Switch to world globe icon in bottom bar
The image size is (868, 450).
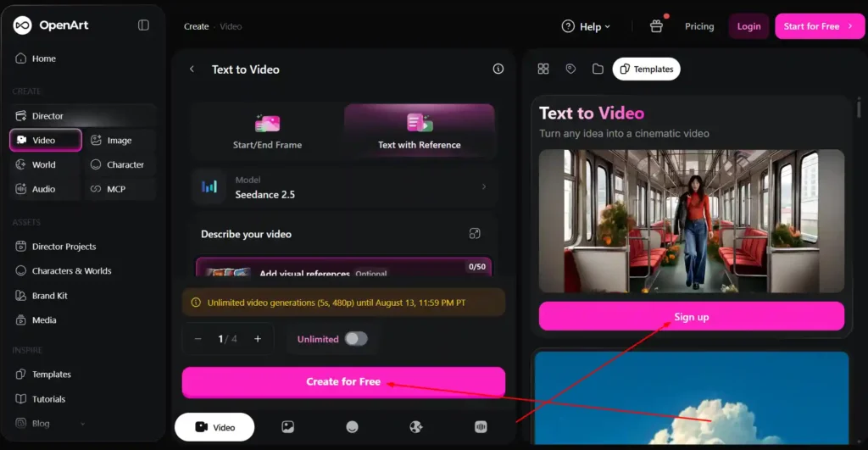tap(415, 427)
